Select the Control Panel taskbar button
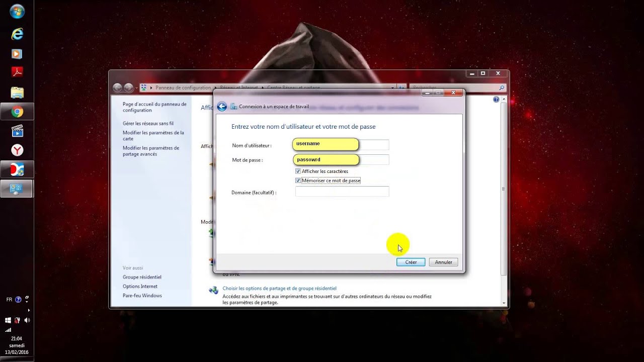The image size is (644, 362). [17, 189]
